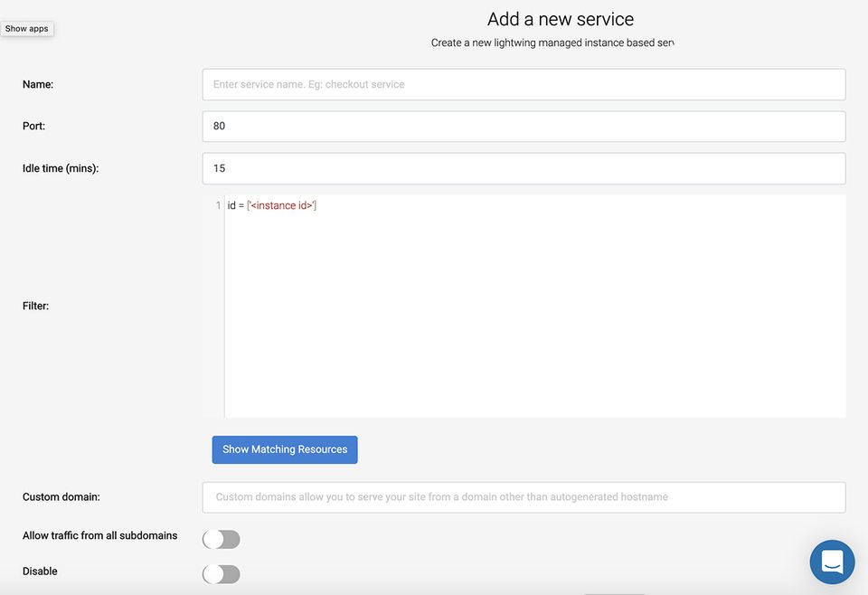The height and width of the screenshot is (595, 868).
Task: Click the 'Idle time (mins):' label
Action: (x=61, y=168)
